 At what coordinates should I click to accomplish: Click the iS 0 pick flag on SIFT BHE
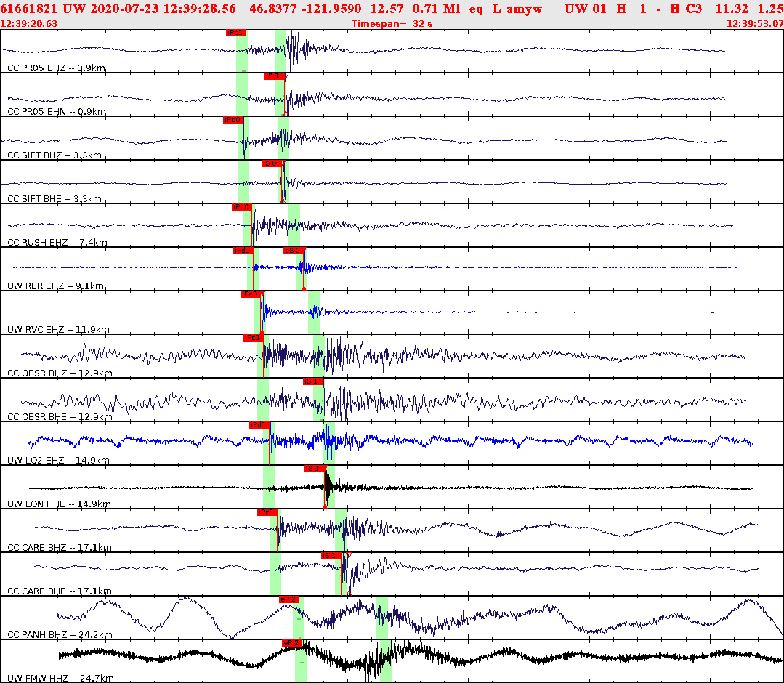coord(271,163)
